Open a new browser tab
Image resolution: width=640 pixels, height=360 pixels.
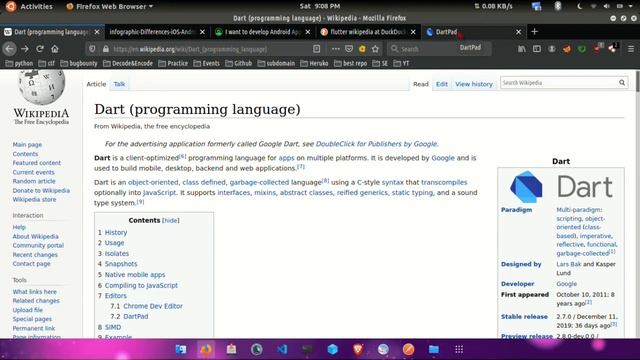pyautogui.click(x=534, y=32)
